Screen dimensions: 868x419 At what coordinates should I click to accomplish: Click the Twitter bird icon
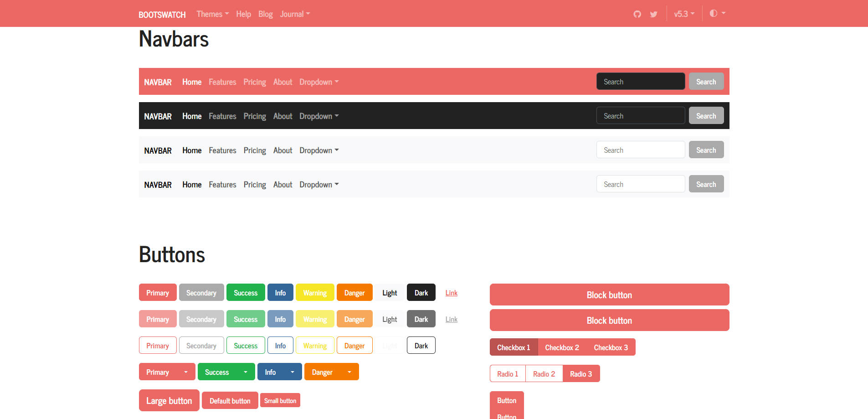click(653, 14)
